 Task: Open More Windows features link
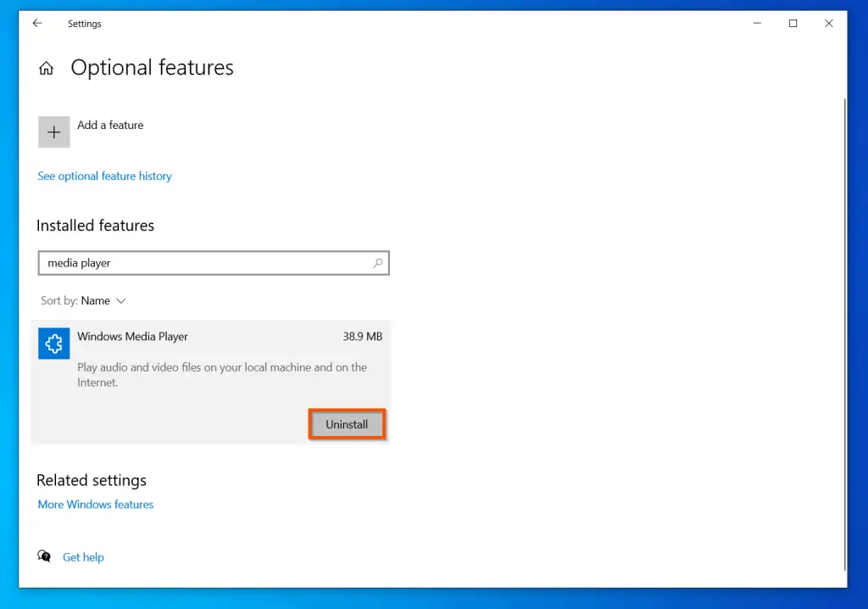[95, 504]
